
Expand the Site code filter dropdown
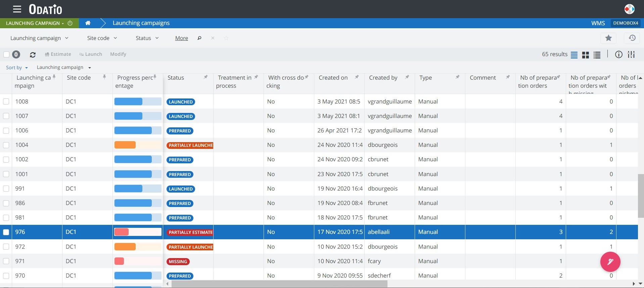click(102, 38)
